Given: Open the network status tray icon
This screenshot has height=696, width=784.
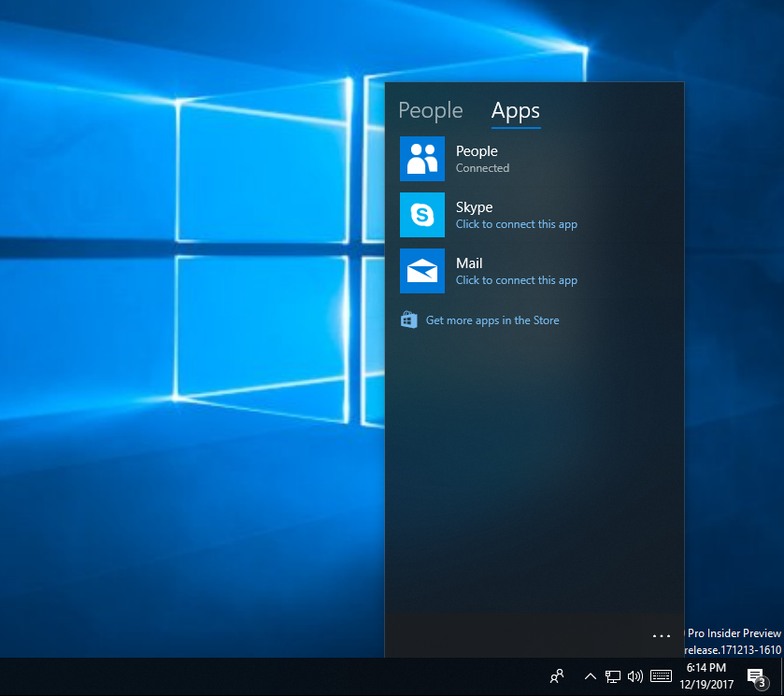Looking at the screenshot, I should click(x=612, y=676).
